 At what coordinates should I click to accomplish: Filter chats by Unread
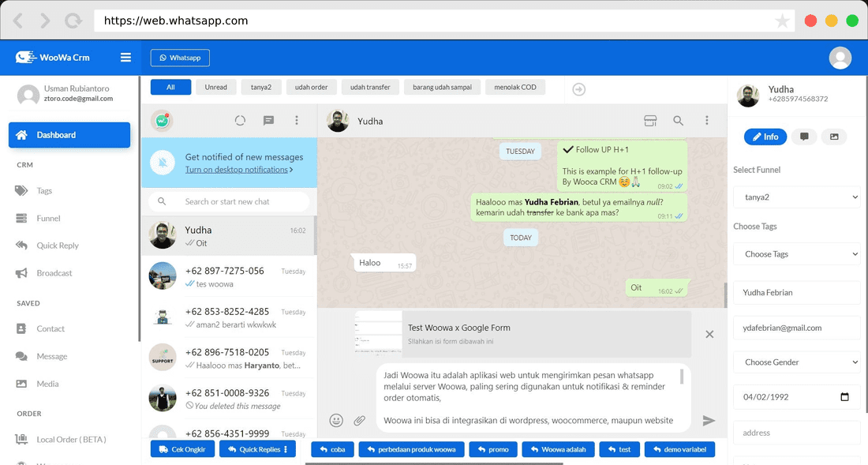[x=216, y=87]
